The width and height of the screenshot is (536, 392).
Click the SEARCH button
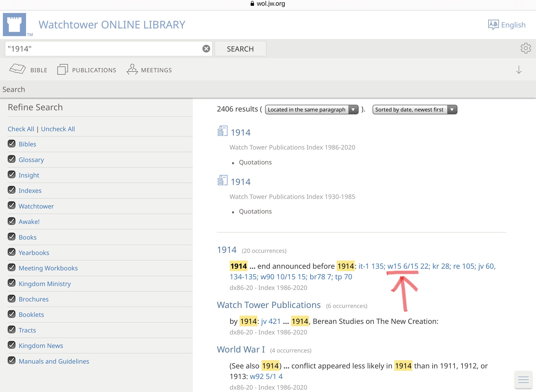[240, 49]
